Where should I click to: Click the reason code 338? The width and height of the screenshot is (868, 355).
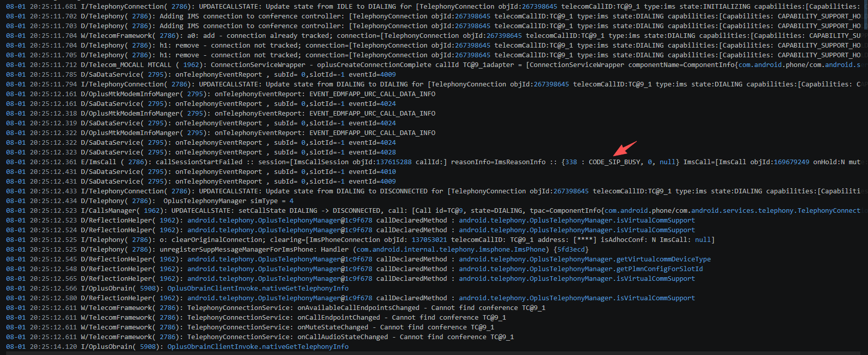(x=571, y=162)
